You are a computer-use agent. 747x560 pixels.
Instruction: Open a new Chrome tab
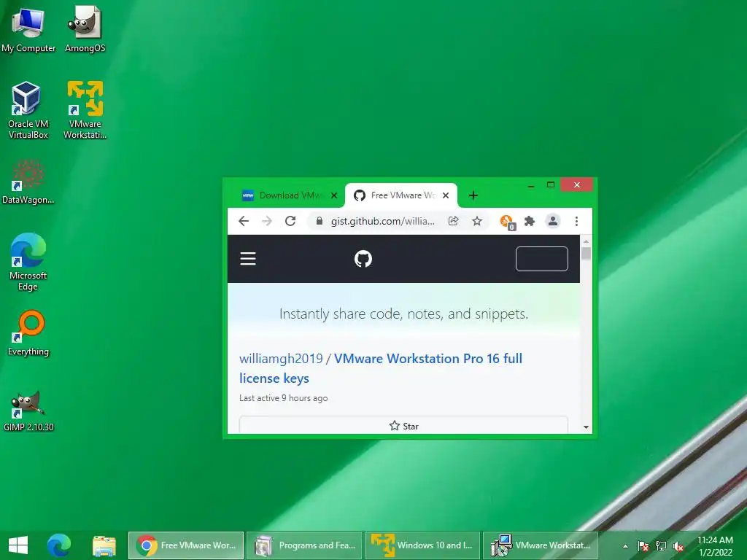(473, 195)
